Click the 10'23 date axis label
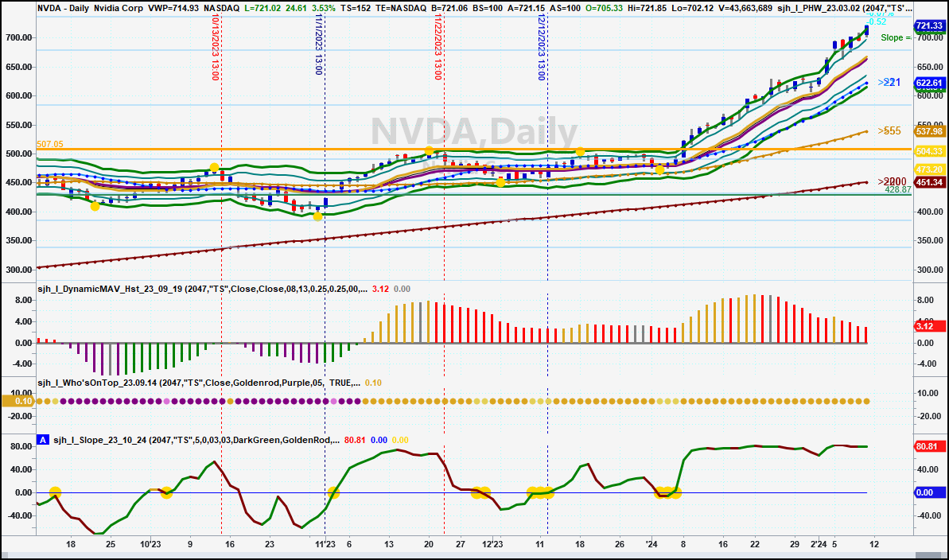The width and height of the screenshot is (949, 560). [150, 544]
